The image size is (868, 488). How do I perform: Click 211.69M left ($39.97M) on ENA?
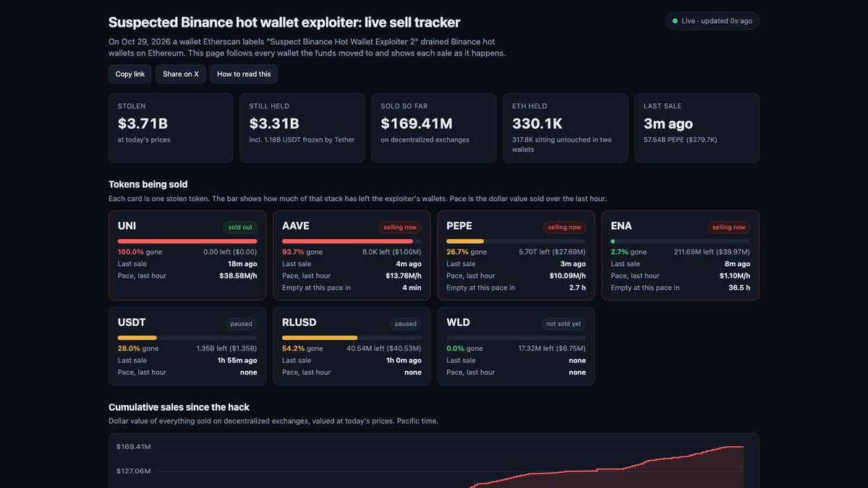click(x=711, y=252)
